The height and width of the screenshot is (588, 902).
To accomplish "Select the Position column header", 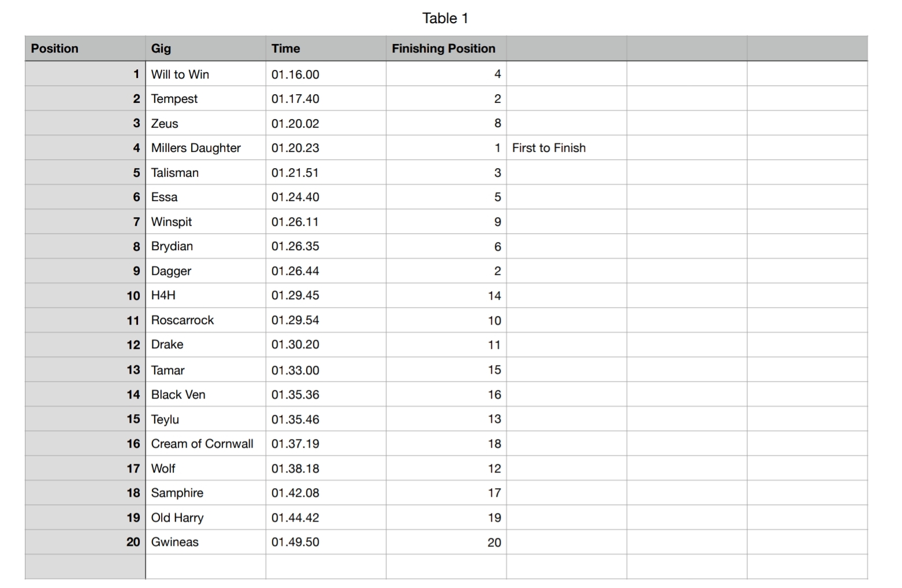I will (x=85, y=49).
